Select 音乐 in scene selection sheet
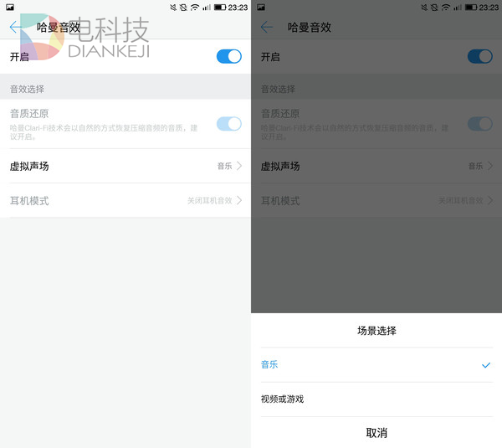Screen dimensions: 502x448 (376, 365)
